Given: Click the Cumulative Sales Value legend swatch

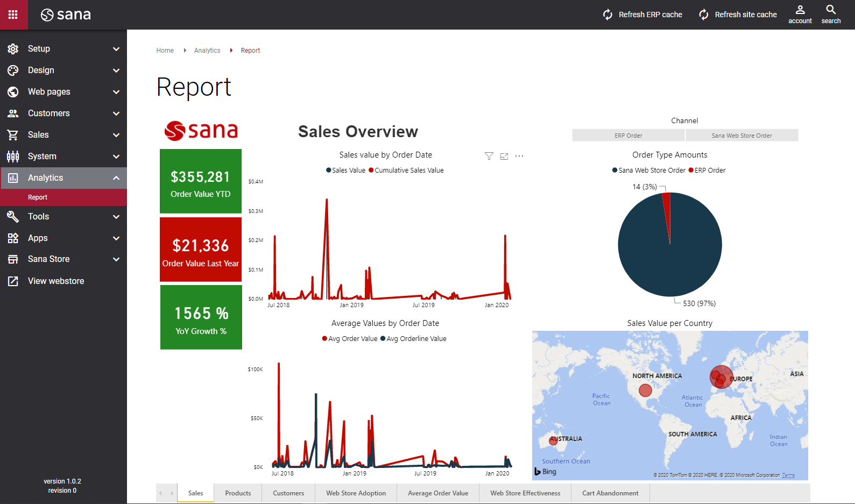Looking at the screenshot, I should click(x=371, y=171).
